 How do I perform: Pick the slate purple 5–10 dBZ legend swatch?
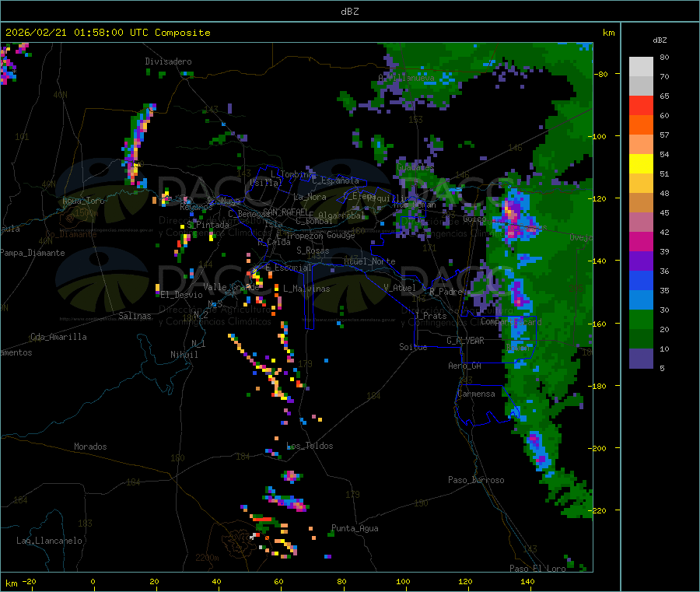(641, 359)
